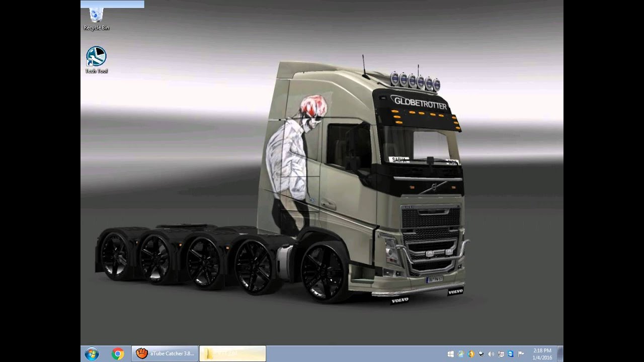Click the clock showing 2:18 PM
This screenshot has width=644, height=362.
(542, 354)
